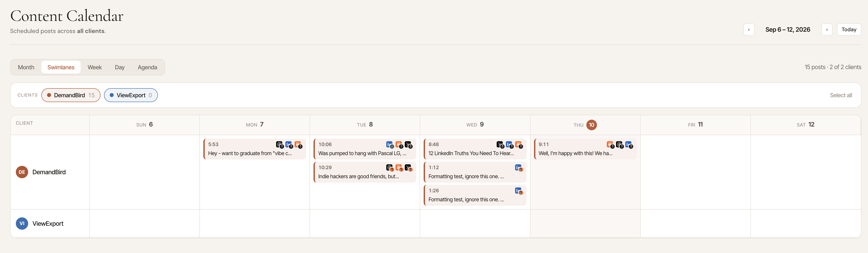Open the '12 LinkedIn Truths' post
Screen dimensions: 868x253
[x=475, y=149]
